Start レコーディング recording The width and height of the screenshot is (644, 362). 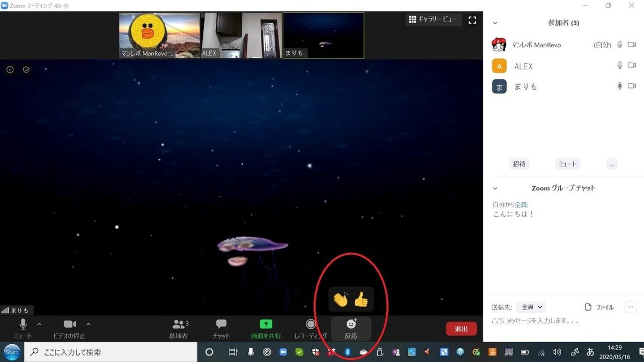click(x=311, y=328)
